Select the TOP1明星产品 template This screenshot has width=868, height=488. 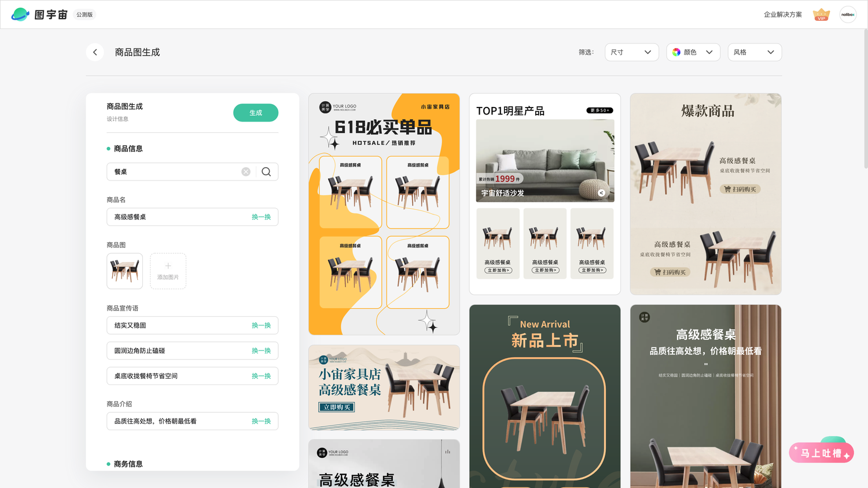point(545,194)
